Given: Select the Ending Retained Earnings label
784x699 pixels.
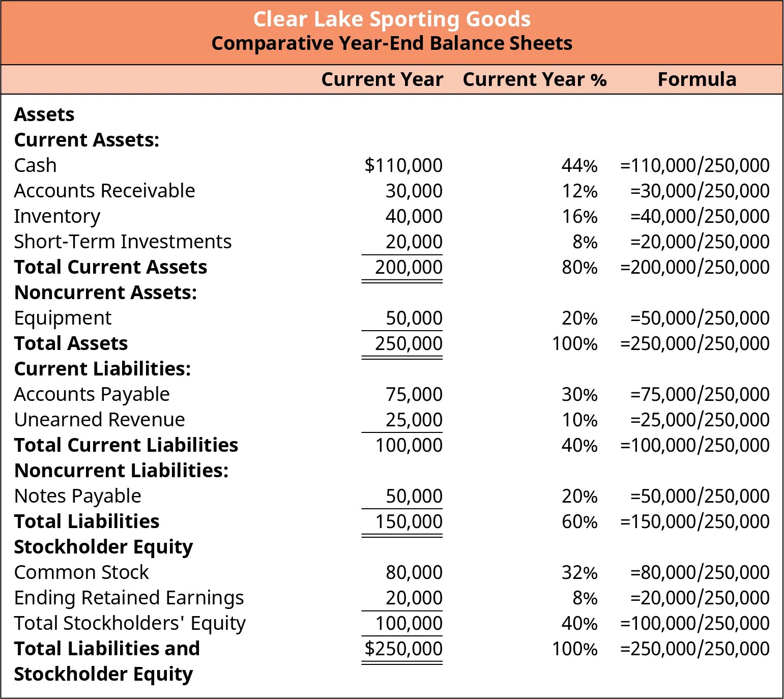Looking at the screenshot, I should click(x=129, y=598).
